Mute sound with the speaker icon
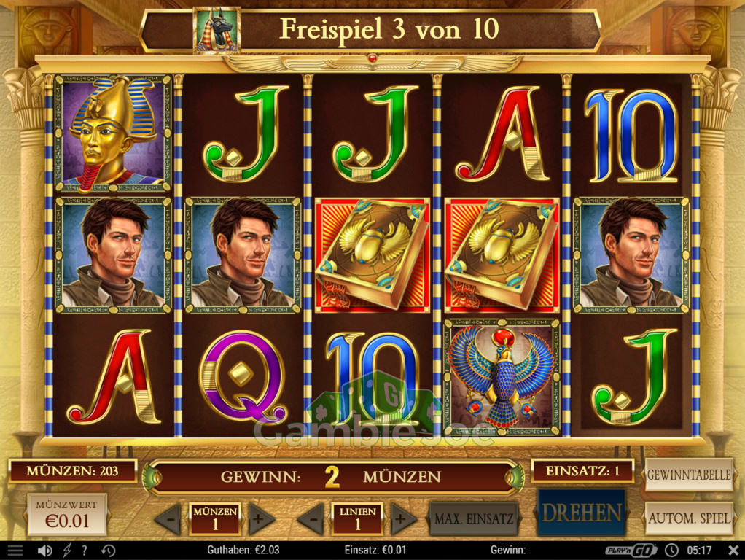 pyautogui.click(x=45, y=551)
